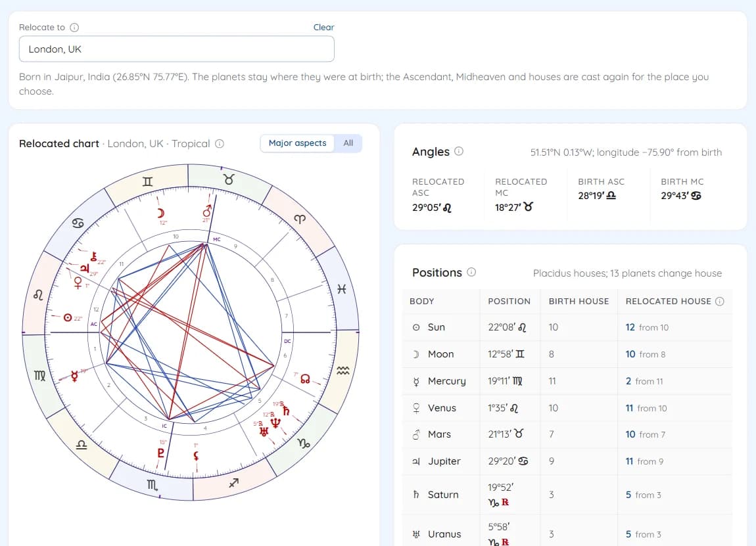This screenshot has width=756, height=546.
Task: Click the info icon beside Relocate to
Action: pyautogui.click(x=74, y=28)
